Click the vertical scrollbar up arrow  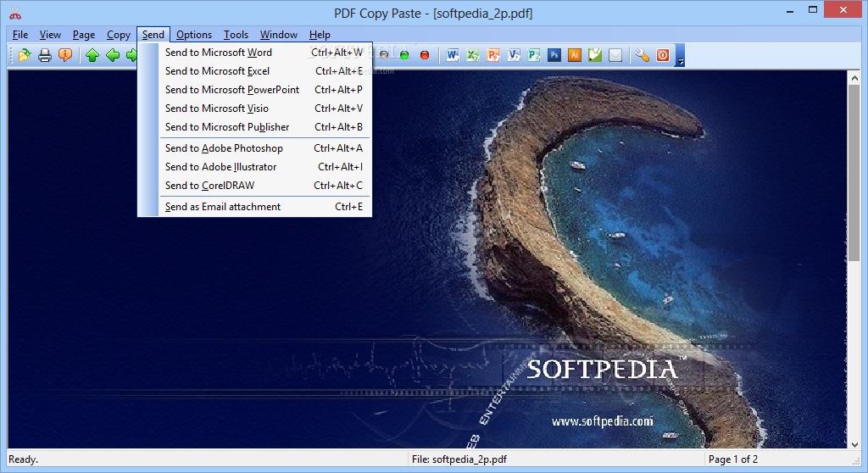(854, 78)
